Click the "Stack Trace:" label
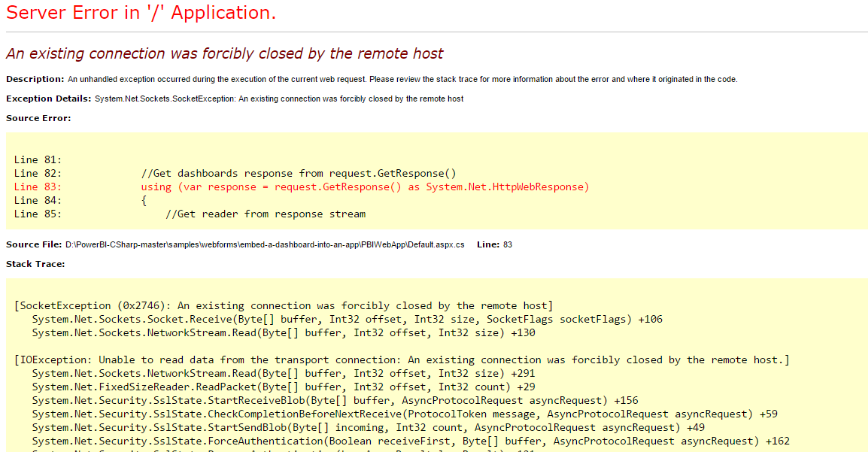 point(35,264)
